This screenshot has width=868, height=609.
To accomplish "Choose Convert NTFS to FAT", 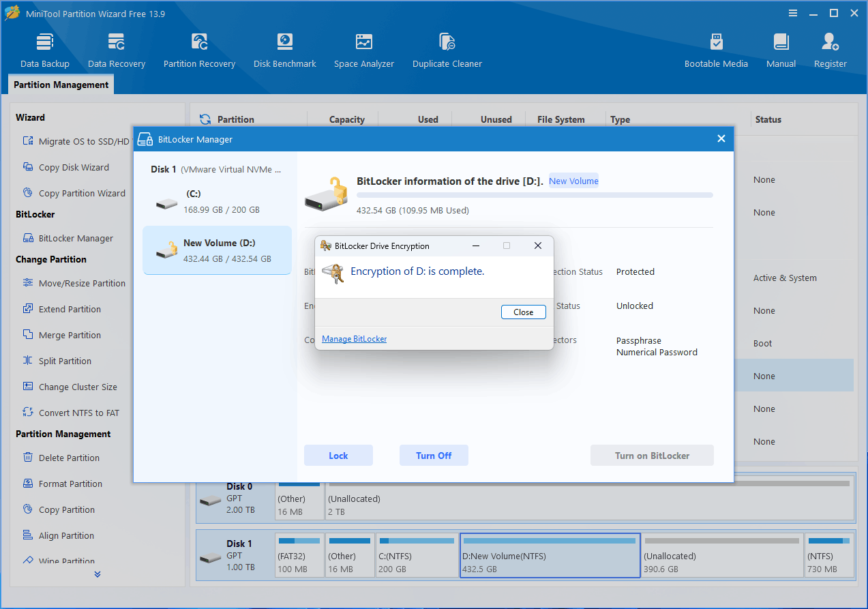I will tap(70, 413).
